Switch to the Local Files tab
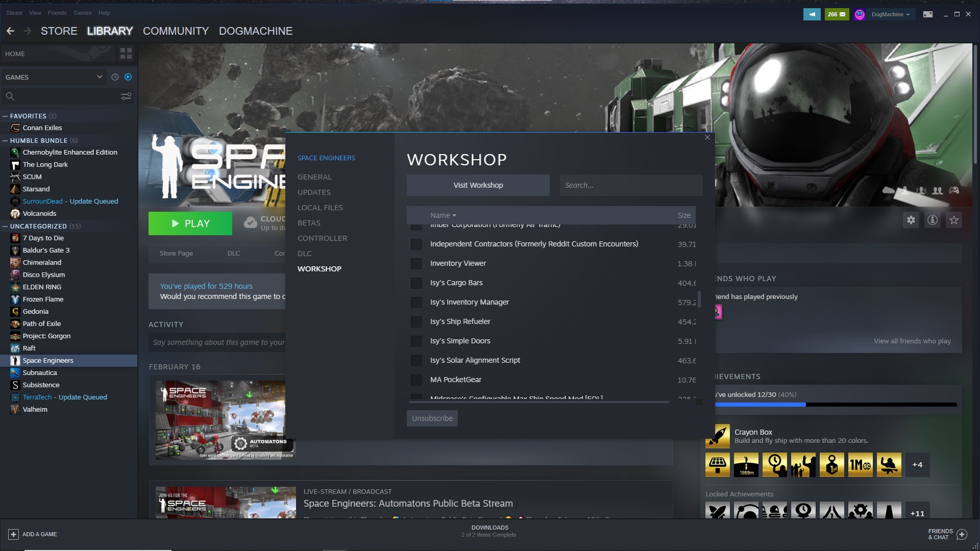Image resolution: width=980 pixels, height=551 pixels. click(x=320, y=208)
